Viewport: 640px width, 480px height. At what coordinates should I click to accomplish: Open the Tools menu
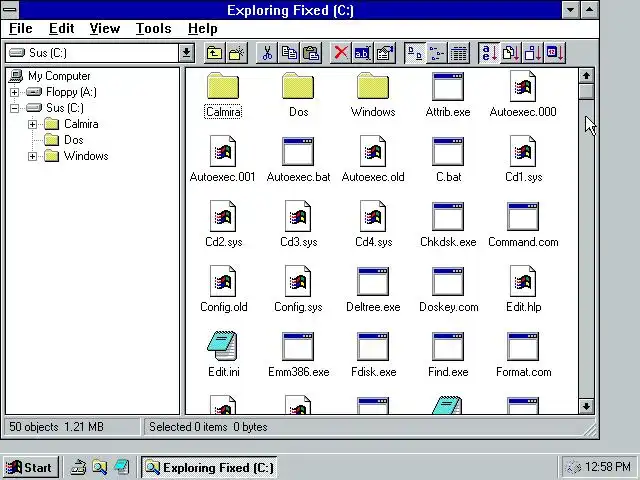click(x=153, y=29)
